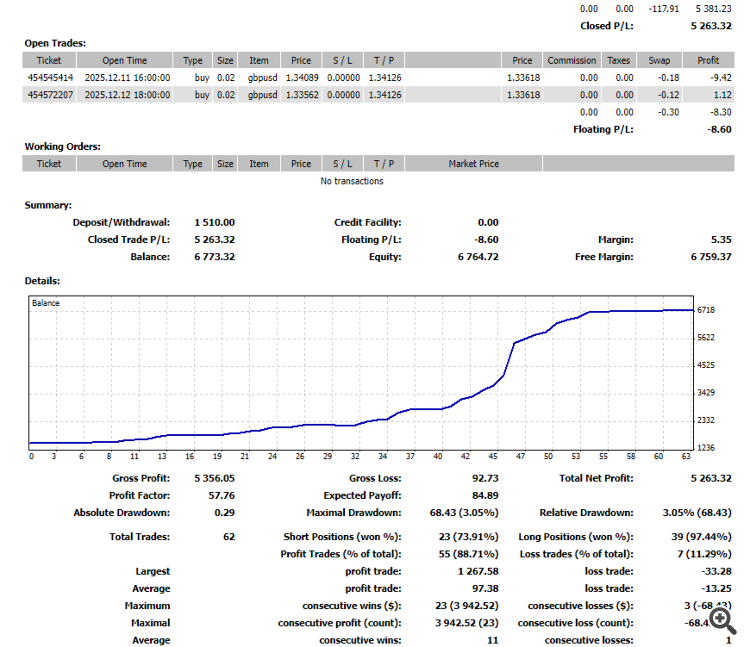750x647 pixels.
Task: Click the Maximal Drawdown value 68.43 (3.05%)
Action: click(464, 513)
